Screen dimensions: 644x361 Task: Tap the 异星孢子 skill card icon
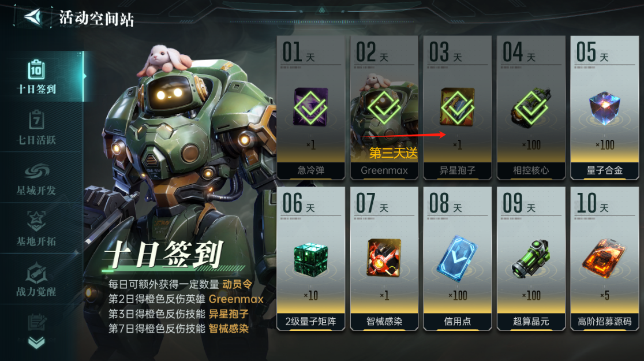click(457, 107)
